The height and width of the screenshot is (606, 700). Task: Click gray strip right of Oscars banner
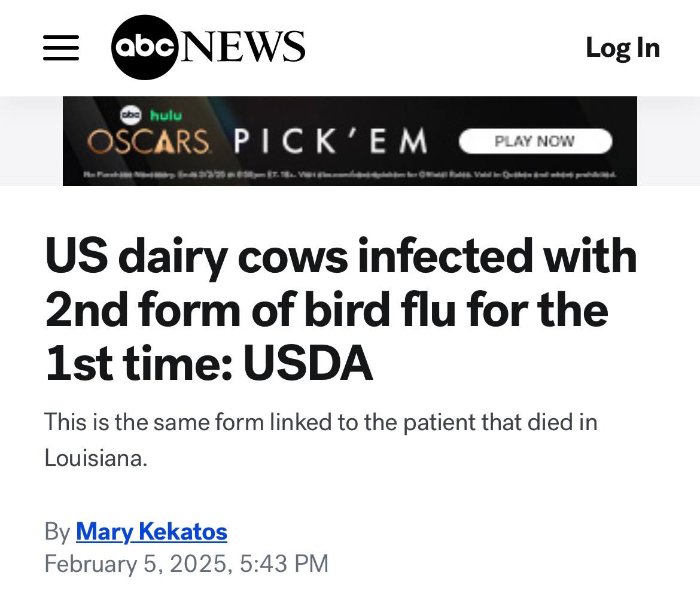(x=668, y=141)
